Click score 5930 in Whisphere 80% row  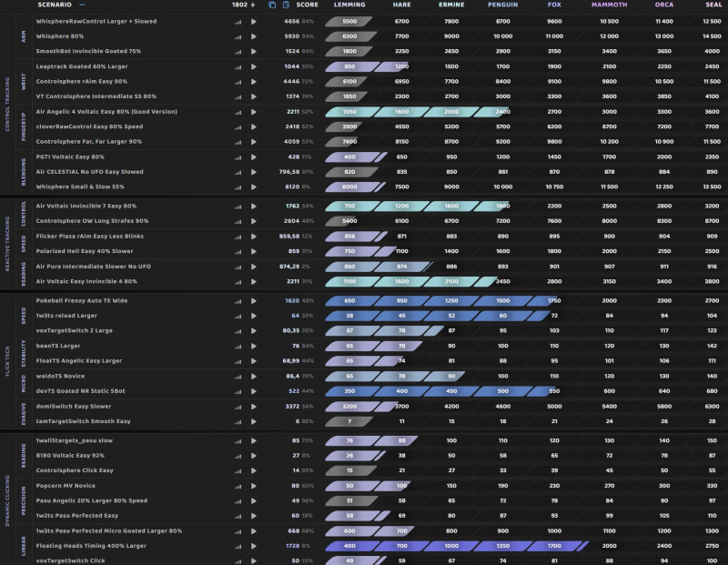click(291, 36)
